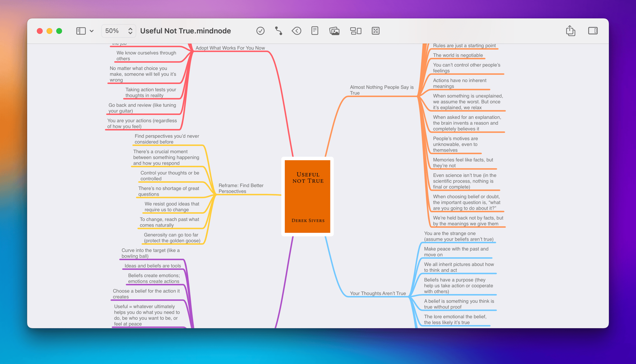The image size is (636, 364).
Task: Click the focus mode toolbar icon
Action: pyautogui.click(x=376, y=31)
